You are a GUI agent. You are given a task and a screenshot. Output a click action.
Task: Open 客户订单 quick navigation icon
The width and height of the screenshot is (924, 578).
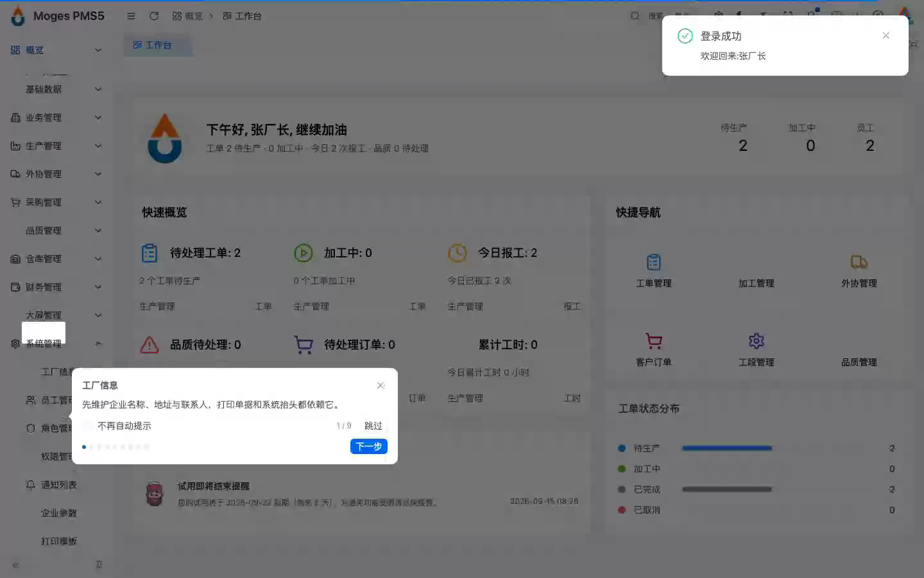click(x=654, y=341)
